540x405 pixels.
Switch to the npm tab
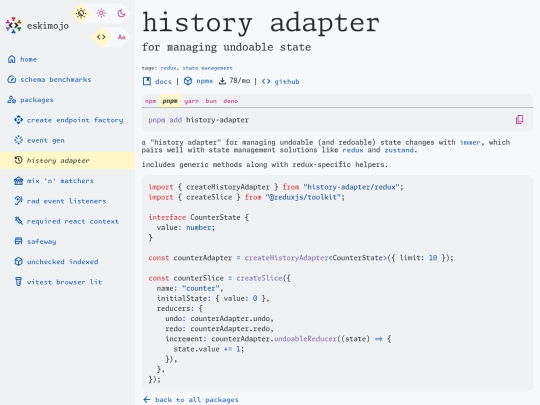coord(150,101)
